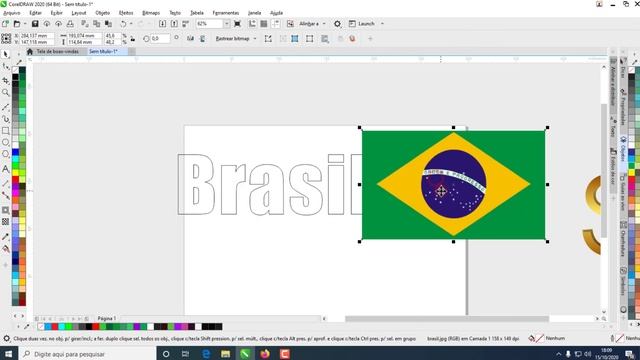640x360 pixels.
Task: Toggle the highlighted wrap-text button
Action: click(x=295, y=39)
